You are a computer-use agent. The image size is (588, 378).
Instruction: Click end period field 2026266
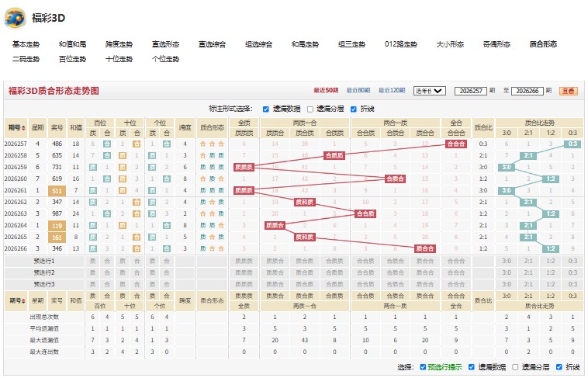tap(527, 91)
